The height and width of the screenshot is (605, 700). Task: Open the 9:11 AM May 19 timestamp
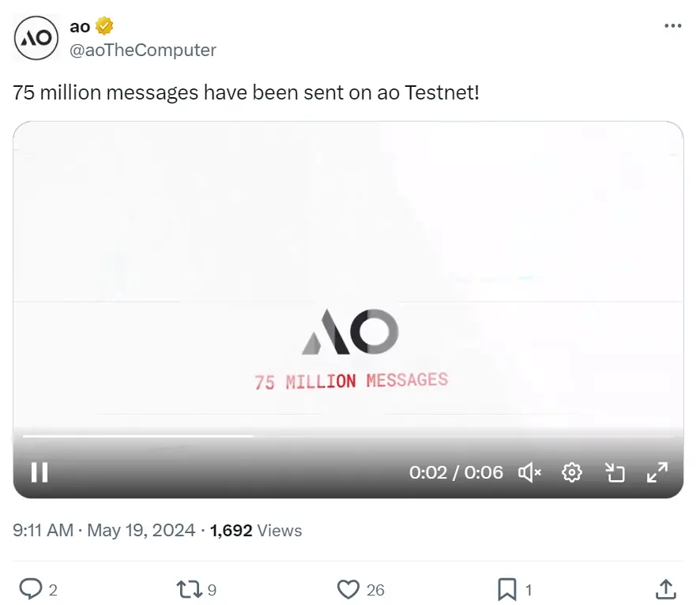pos(103,531)
